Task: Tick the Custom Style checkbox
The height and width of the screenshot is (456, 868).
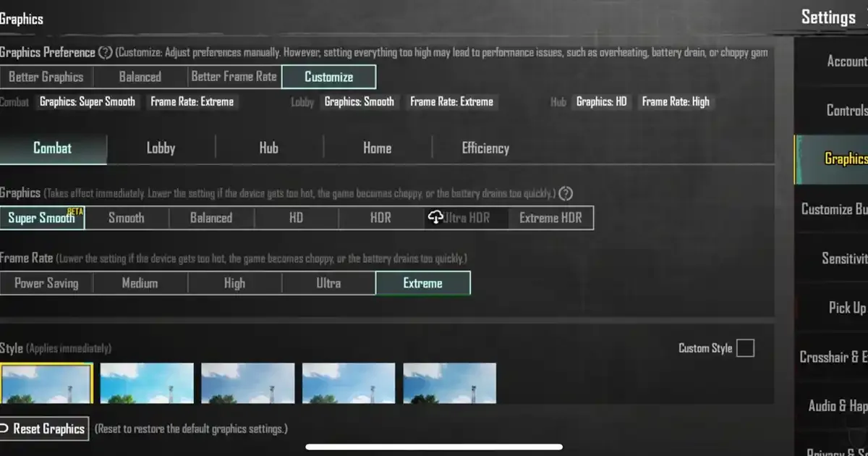Action: 744,348
